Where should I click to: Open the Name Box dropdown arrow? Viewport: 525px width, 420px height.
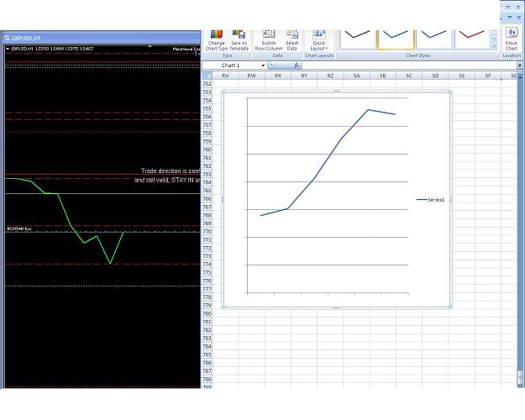pyautogui.click(x=263, y=66)
